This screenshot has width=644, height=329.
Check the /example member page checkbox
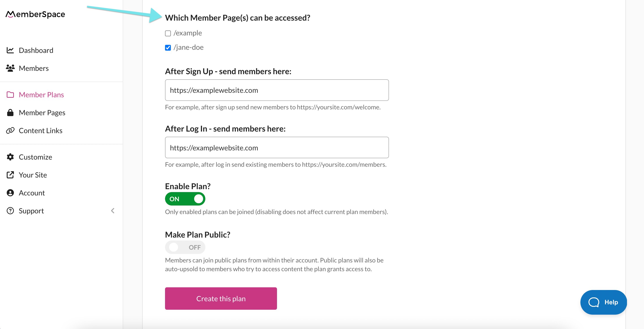click(x=168, y=33)
